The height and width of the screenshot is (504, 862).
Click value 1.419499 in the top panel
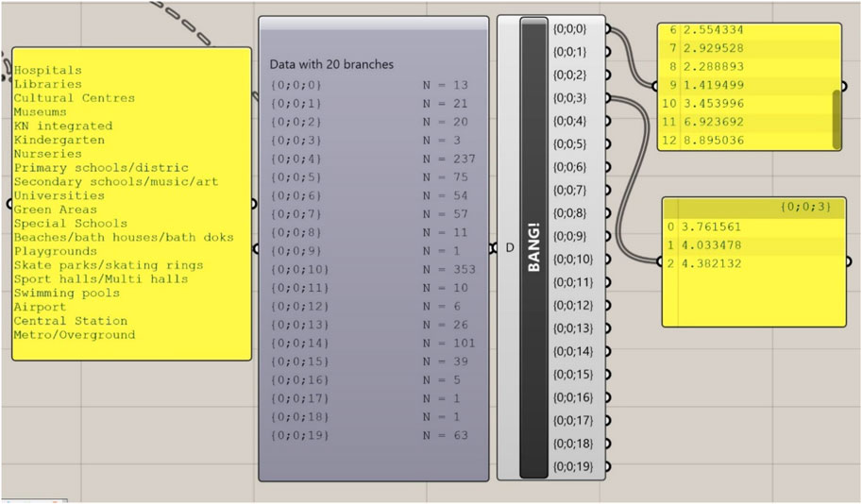click(x=713, y=85)
